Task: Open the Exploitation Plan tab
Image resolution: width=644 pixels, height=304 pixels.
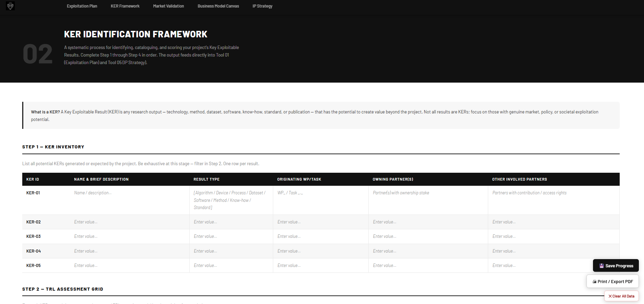Action: tap(82, 6)
